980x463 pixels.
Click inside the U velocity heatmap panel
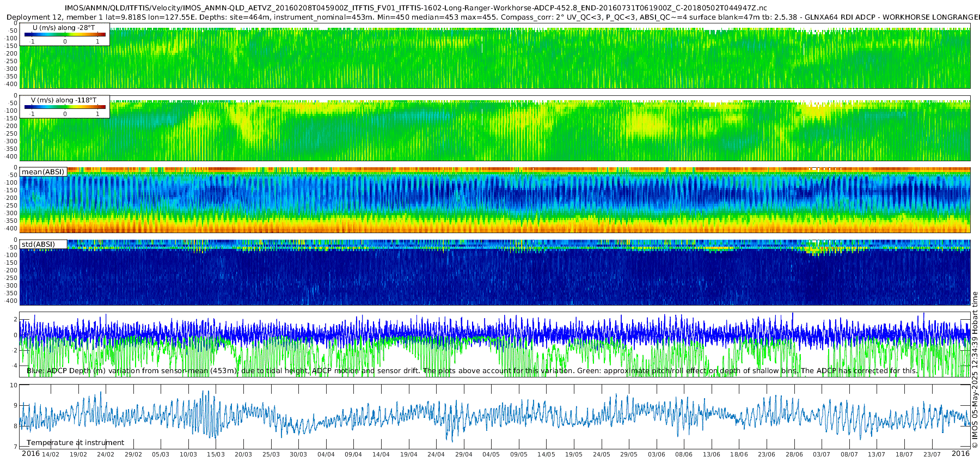pyautogui.click(x=495, y=58)
